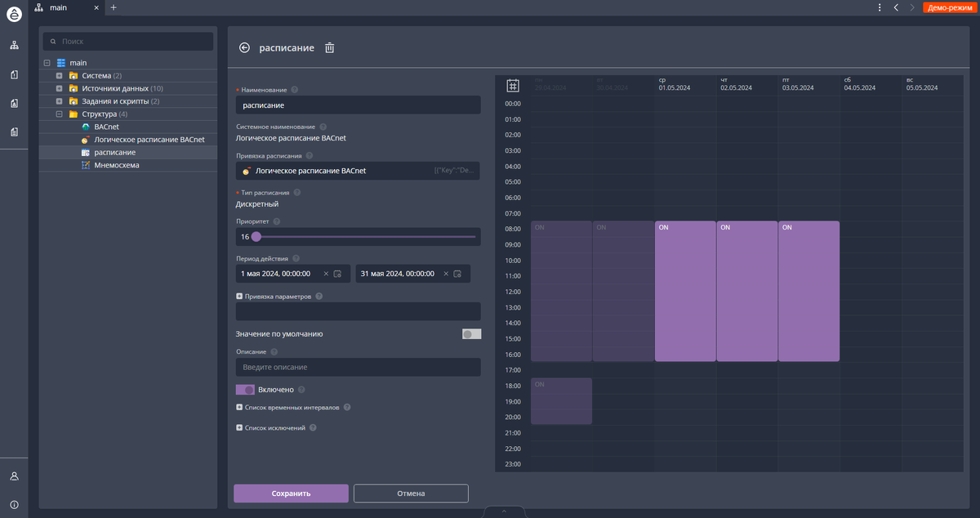This screenshot has height=518, width=980.
Task: Clear the '31 мая 2024' end date
Action: click(x=447, y=274)
